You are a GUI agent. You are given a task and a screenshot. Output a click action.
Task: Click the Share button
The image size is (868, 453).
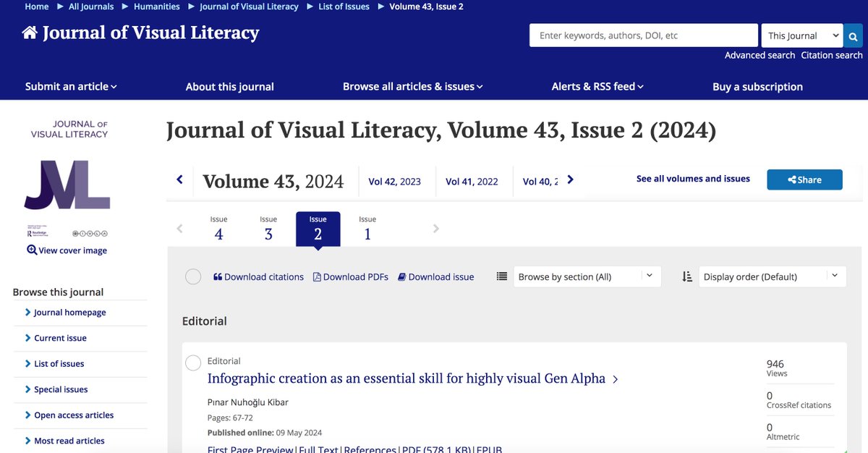click(804, 179)
